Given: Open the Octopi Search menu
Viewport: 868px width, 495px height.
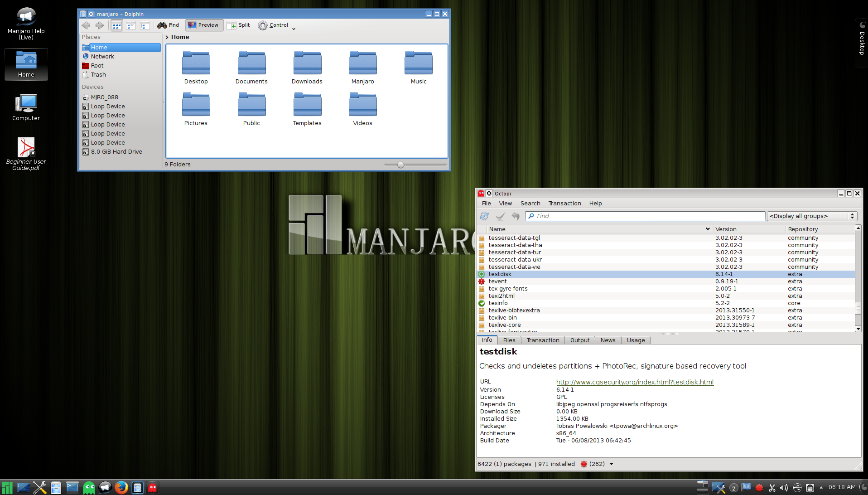Looking at the screenshot, I should click(530, 204).
